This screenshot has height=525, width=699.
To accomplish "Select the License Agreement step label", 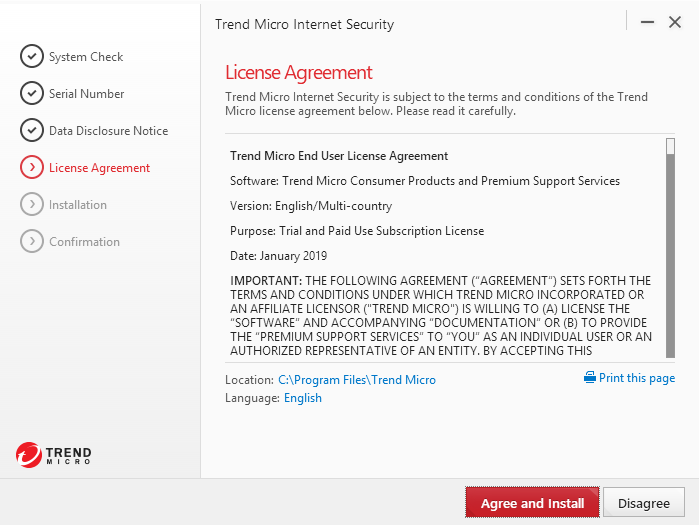I will tap(99, 168).
